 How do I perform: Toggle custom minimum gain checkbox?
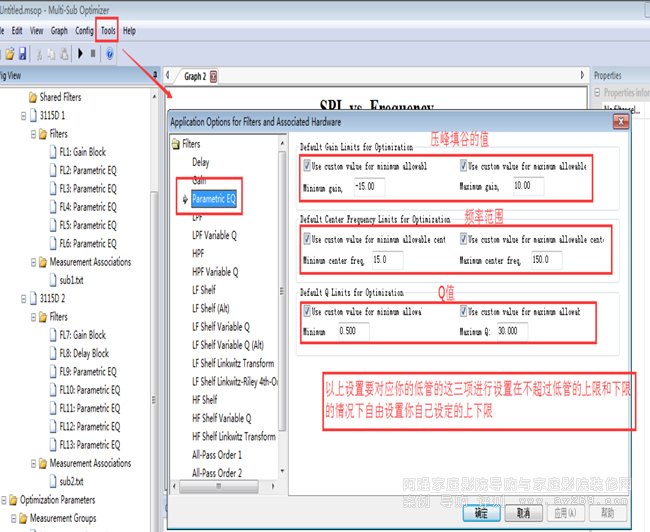pos(307,166)
